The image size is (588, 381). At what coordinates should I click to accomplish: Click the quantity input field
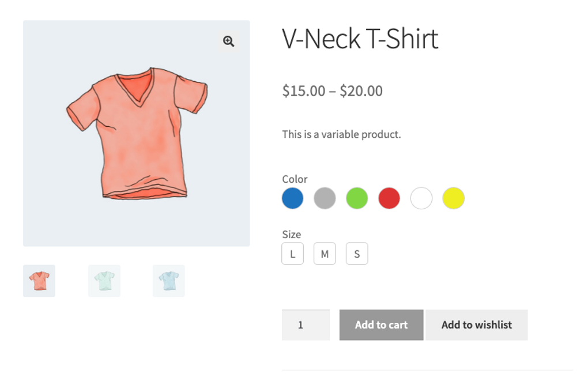coord(306,325)
